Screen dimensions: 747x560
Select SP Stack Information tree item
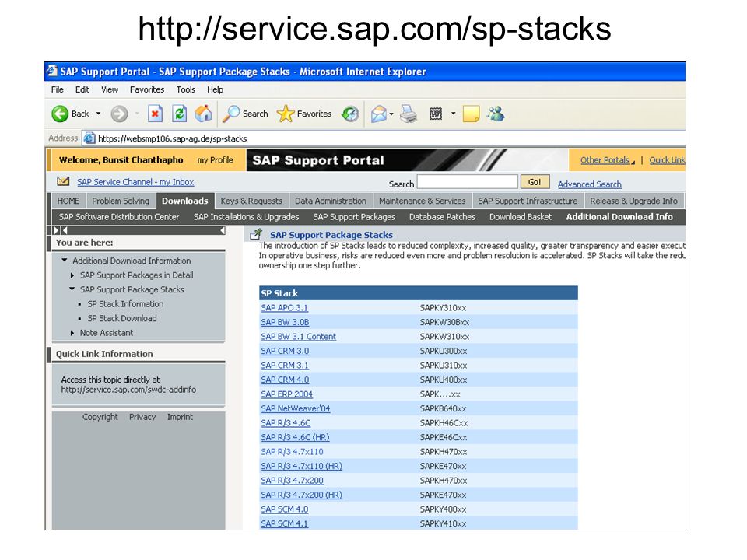pyautogui.click(x=125, y=304)
